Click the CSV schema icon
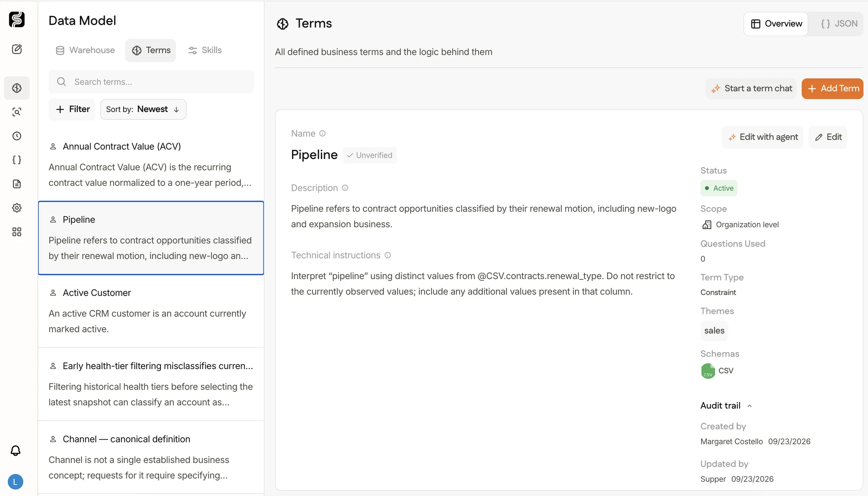Image resolution: width=868 pixels, height=496 pixels. point(708,371)
